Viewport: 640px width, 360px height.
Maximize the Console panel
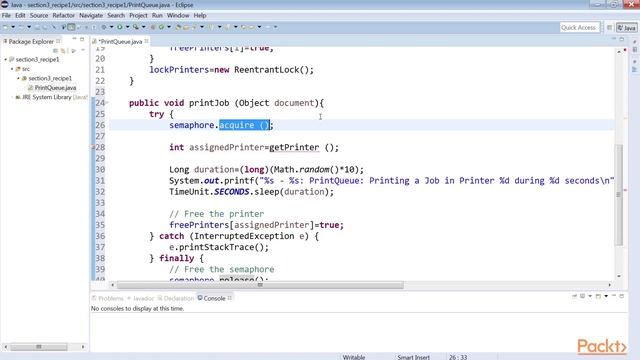pos(622,296)
